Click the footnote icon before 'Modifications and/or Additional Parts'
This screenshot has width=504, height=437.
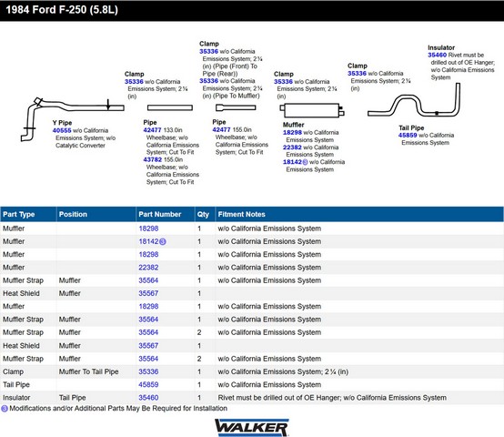click(5, 409)
